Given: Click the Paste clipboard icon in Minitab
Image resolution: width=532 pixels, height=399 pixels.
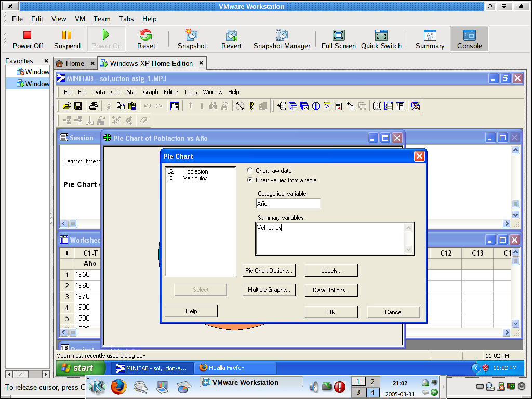Looking at the screenshot, I should [132, 106].
